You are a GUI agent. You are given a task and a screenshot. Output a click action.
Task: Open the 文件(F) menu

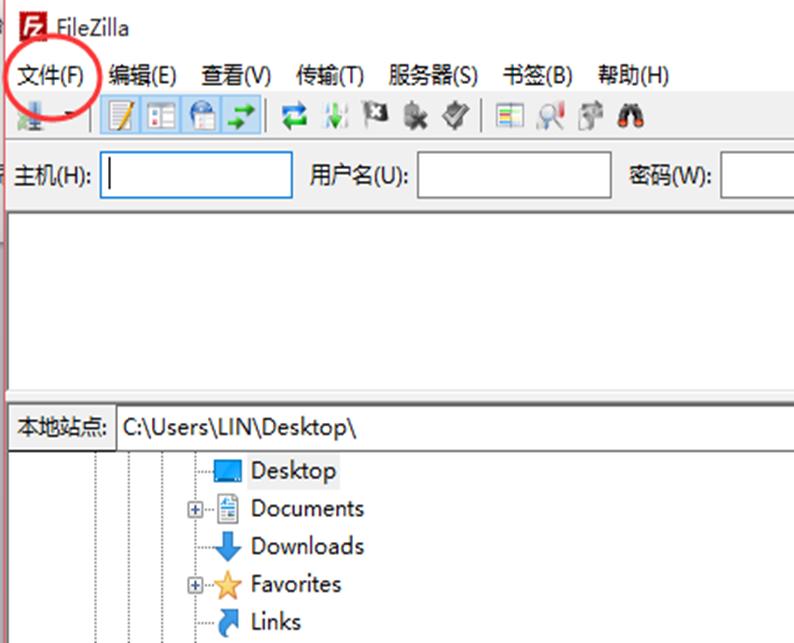[50, 76]
